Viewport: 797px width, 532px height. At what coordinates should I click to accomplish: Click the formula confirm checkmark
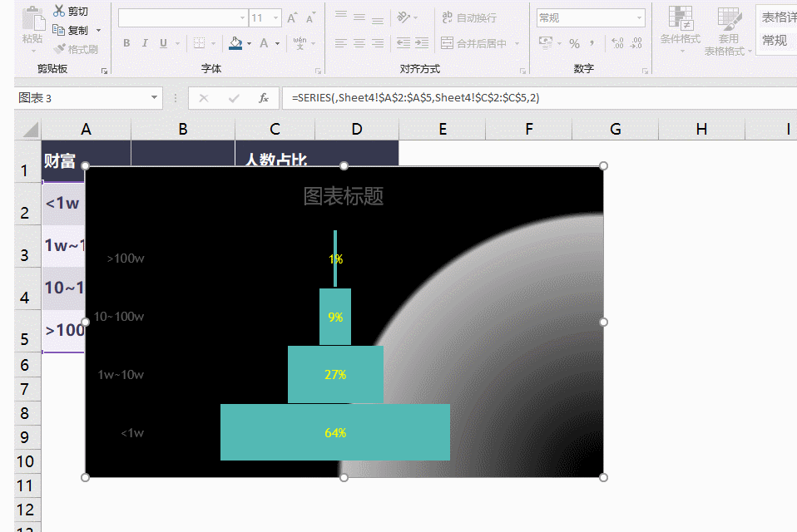[x=234, y=98]
